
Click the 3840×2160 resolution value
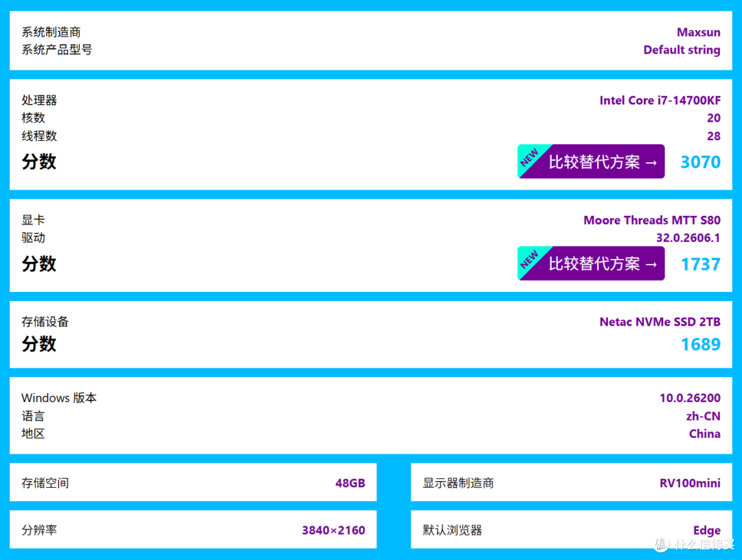pos(334,530)
